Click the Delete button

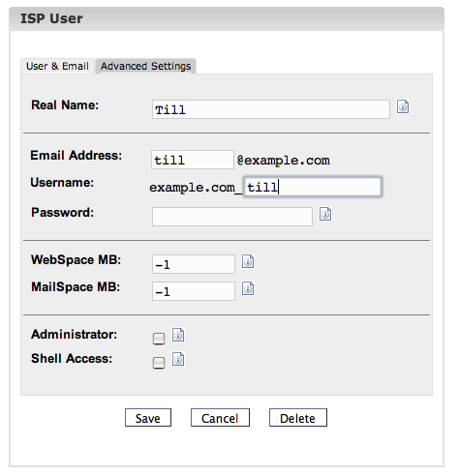click(x=297, y=418)
